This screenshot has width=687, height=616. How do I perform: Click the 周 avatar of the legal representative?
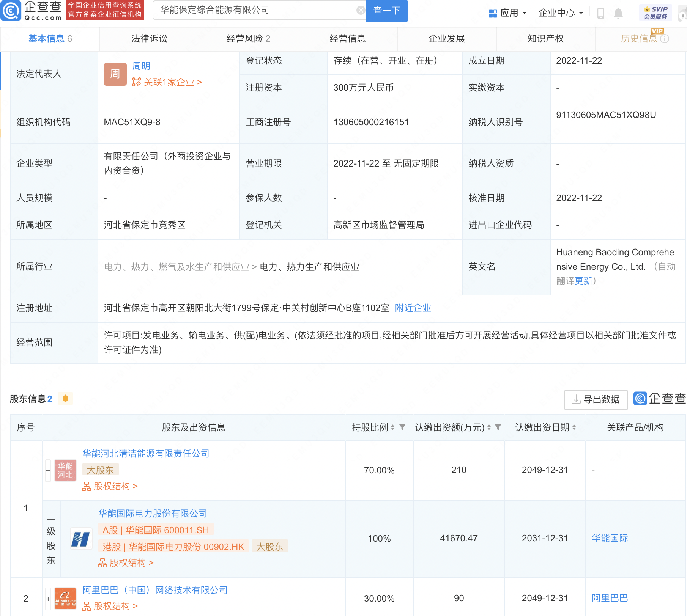pos(115,74)
